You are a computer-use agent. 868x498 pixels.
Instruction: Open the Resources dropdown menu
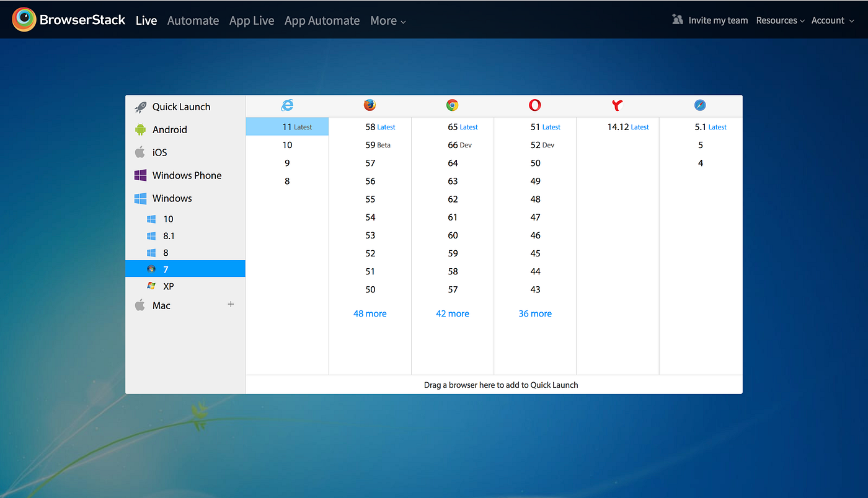(x=780, y=20)
